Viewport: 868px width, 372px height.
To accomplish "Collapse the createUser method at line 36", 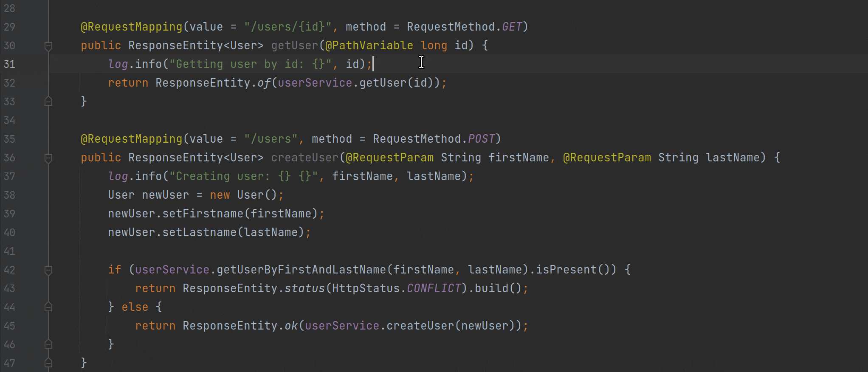I will [48, 158].
